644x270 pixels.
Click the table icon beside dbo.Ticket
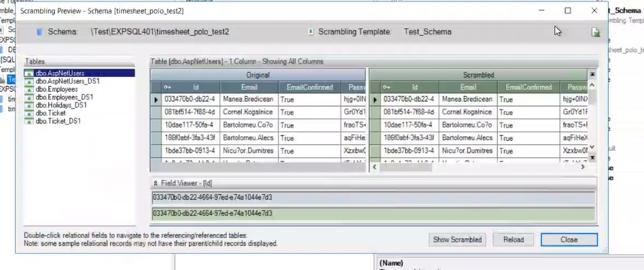tap(29, 113)
